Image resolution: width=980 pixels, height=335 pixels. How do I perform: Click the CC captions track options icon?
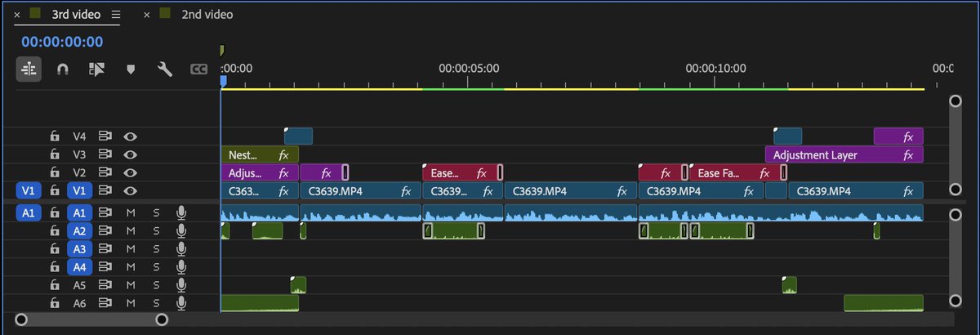tap(198, 70)
